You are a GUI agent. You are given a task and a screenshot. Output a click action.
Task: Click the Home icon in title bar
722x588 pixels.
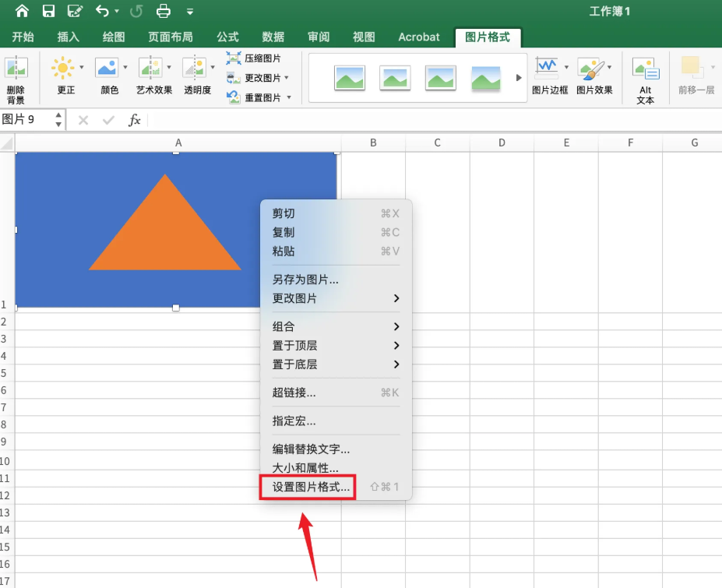[x=22, y=11]
